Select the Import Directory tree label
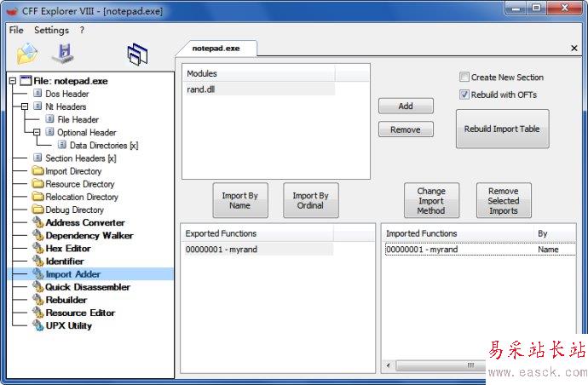Viewport: 588px width, 385px height. click(x=73, y=171)
